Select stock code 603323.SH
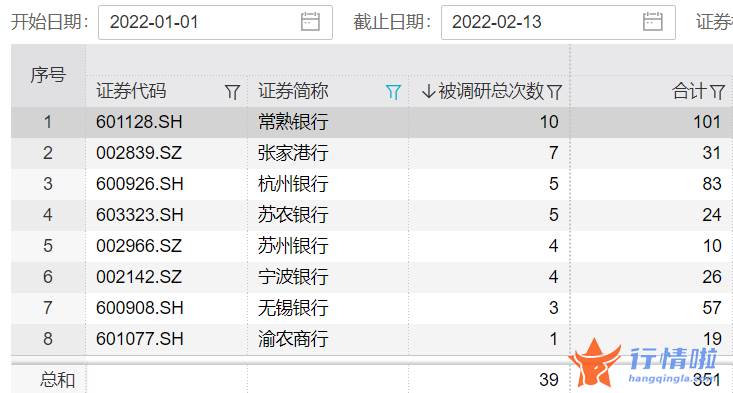This screenshot has height=393, width=733. (x=140, y=215)
